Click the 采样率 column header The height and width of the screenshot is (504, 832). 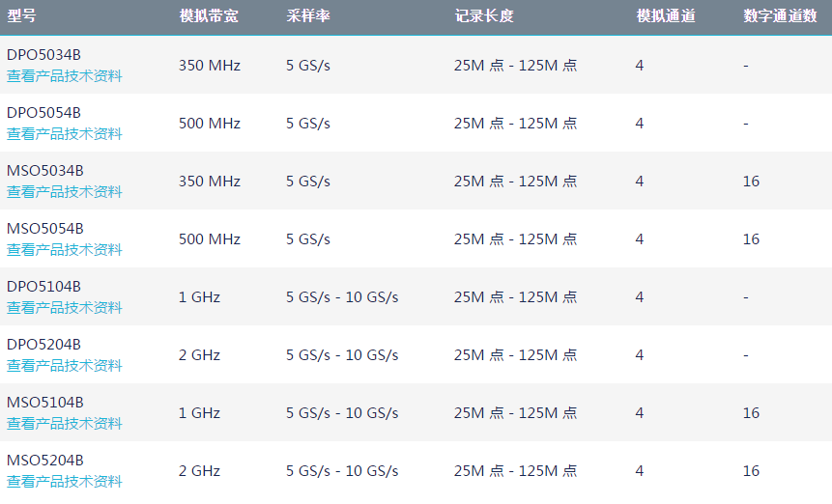307,16
